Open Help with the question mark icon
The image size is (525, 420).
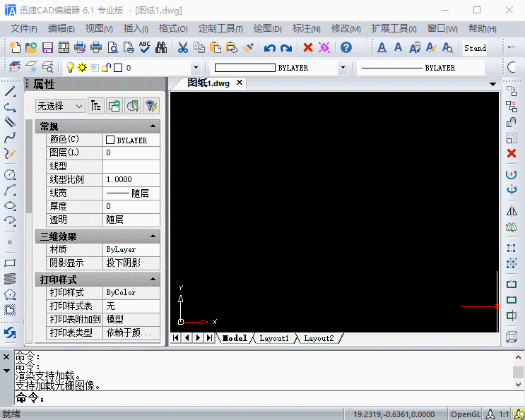tap(346, 48)
